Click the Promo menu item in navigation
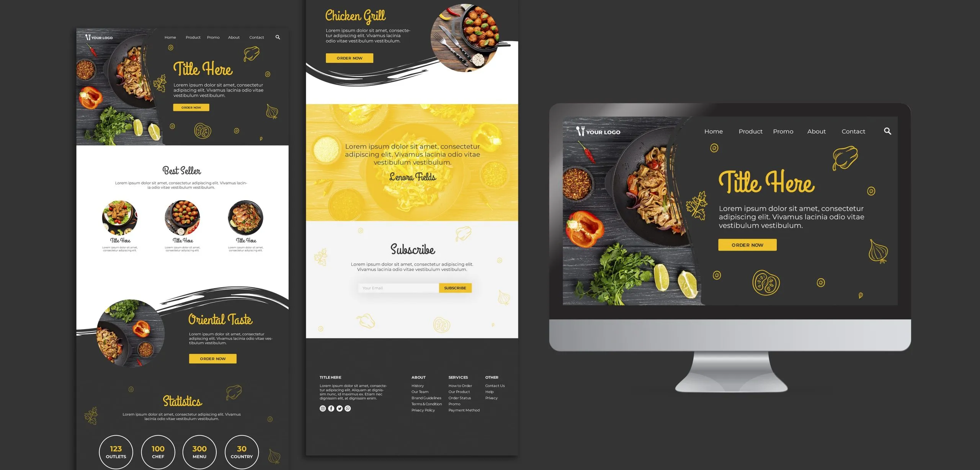The width and height of the screenshot is (980, 470). [x=783, y=131]
